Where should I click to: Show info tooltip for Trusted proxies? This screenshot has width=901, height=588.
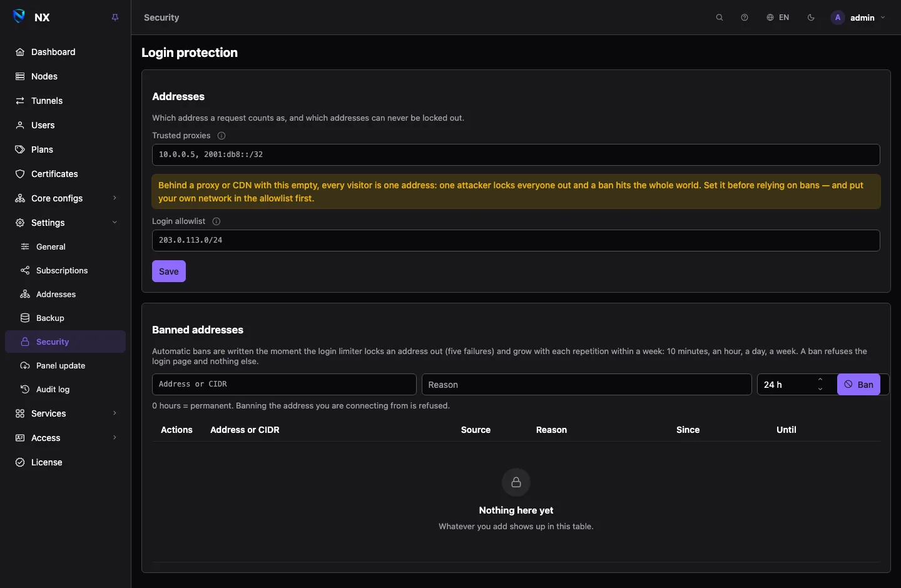point(221,136)
